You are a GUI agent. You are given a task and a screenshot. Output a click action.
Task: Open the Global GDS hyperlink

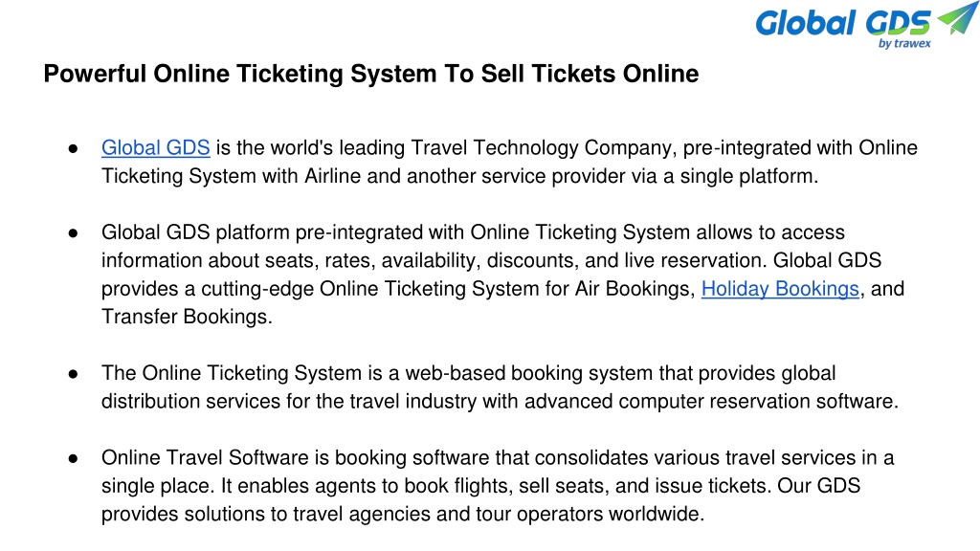coord(156,148)
